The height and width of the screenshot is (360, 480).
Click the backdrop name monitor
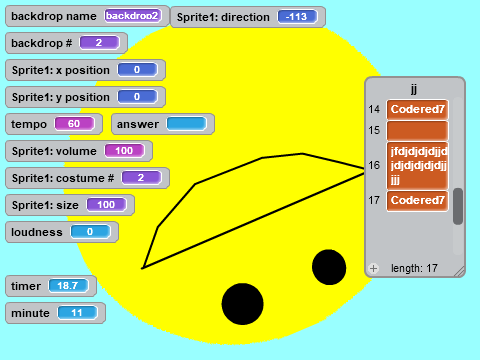[87, 16]
